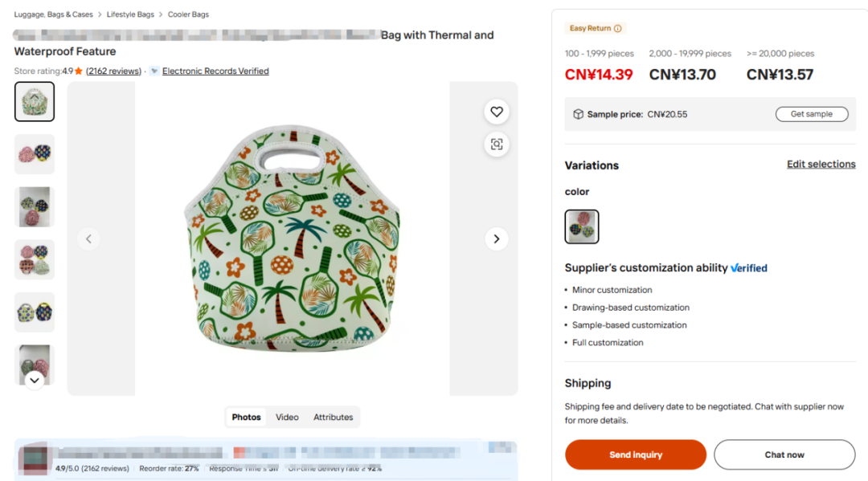868x481 pixels.
Task: Click the Chat now button
Action: coord(784,455)
